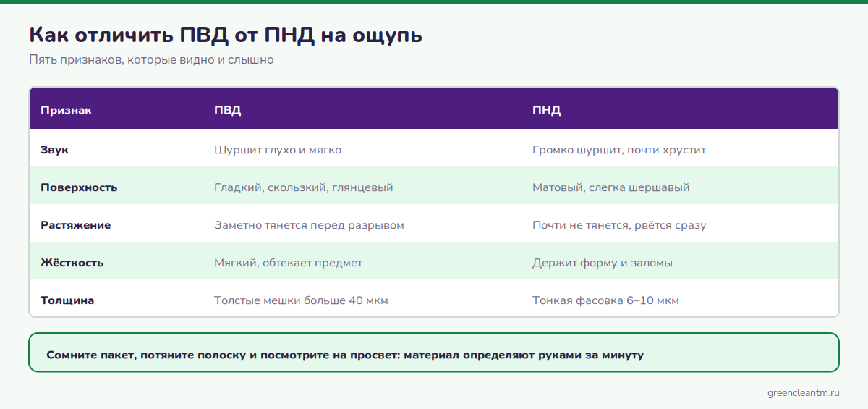Click the "Звук" row label
Viewport: 868px width, 409px height.
(54, 150)
